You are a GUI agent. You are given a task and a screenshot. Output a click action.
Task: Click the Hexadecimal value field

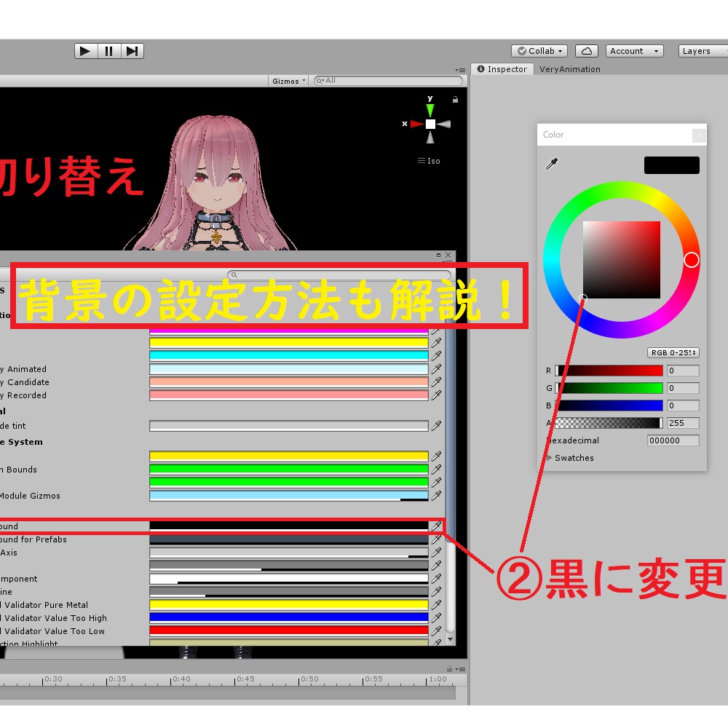click(x=671, y=440)
